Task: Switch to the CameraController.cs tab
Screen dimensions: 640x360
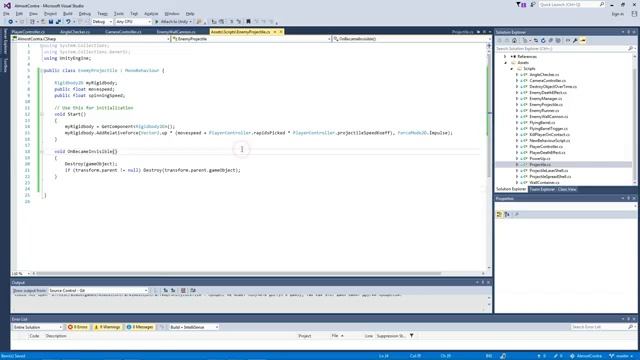Action: [x=123, y=32]
